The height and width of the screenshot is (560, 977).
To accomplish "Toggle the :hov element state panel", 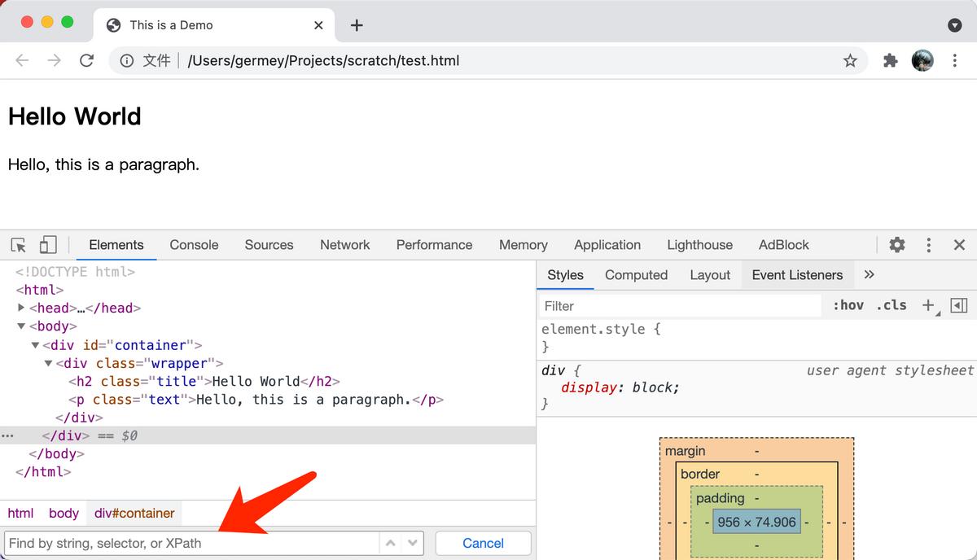I will tap(848, 305).
